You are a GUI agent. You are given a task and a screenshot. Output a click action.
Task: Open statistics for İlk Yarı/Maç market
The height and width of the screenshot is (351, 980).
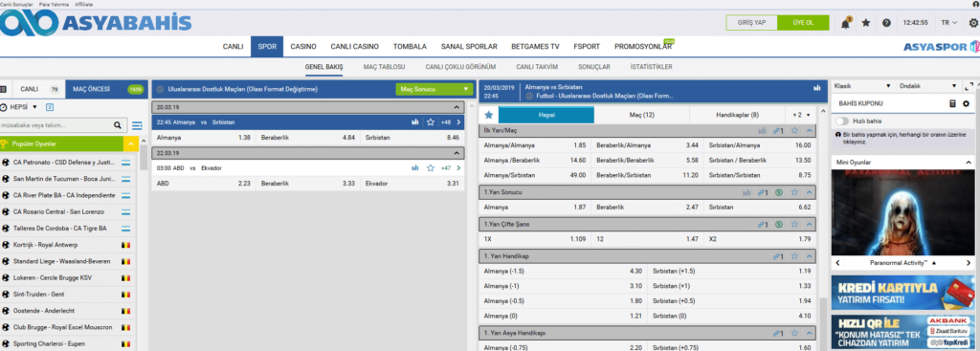point(762,130)
